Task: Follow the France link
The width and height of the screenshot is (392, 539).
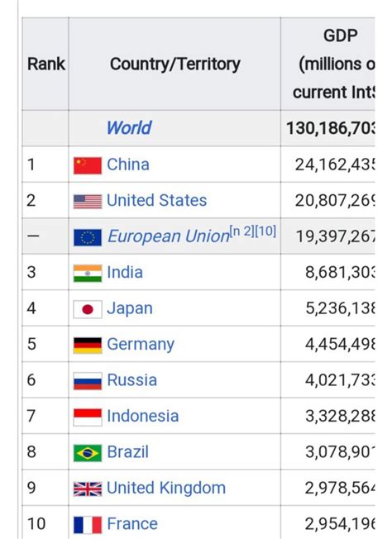Action: [x=132, y=524]
